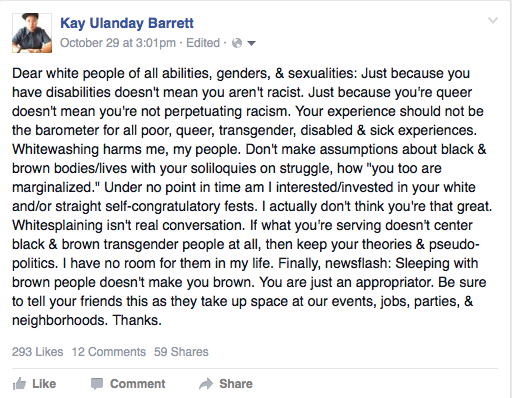Click the Like thumbs-up icon

click(x=19, y=384)
